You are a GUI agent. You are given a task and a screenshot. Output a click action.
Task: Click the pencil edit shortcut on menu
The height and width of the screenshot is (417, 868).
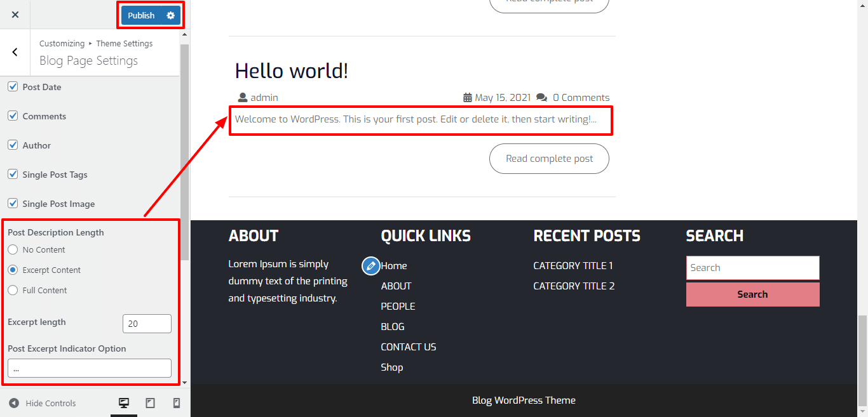pos(370,266)
